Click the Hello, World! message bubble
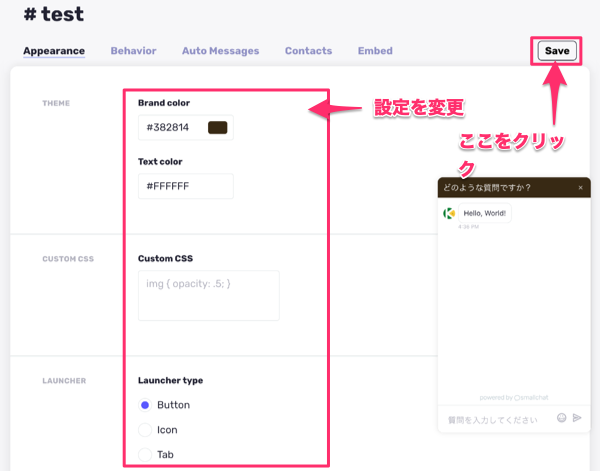Screen dimensions: 600x471 pyautogui.click(x=486, y=213)
